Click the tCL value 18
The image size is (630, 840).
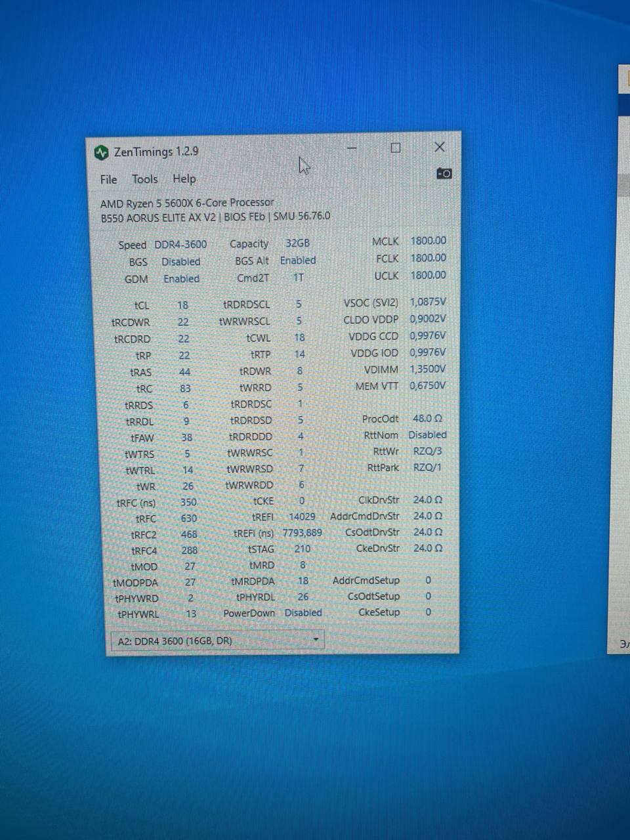pyautogui.click(x=182, y=305)
